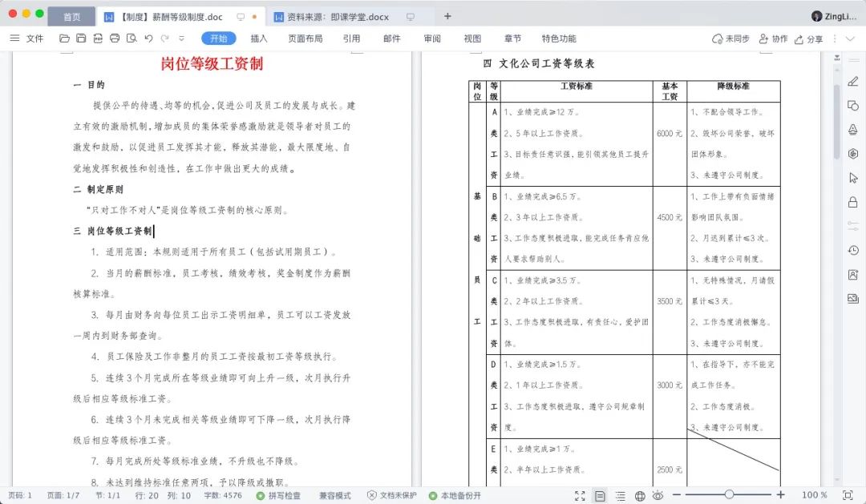
Task: Open a new tab with plus button
Action: (447, 17)
